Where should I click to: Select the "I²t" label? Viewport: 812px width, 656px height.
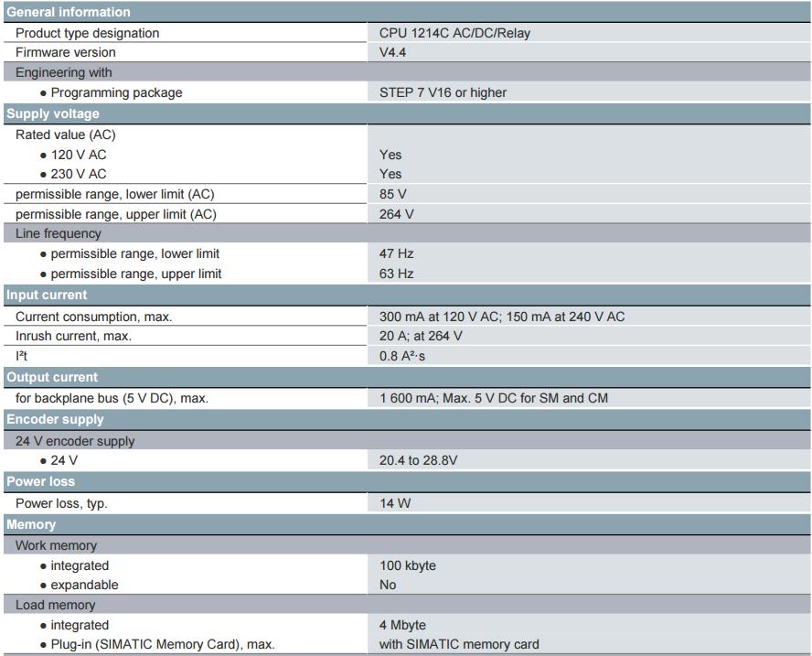[x=21, y=357]
